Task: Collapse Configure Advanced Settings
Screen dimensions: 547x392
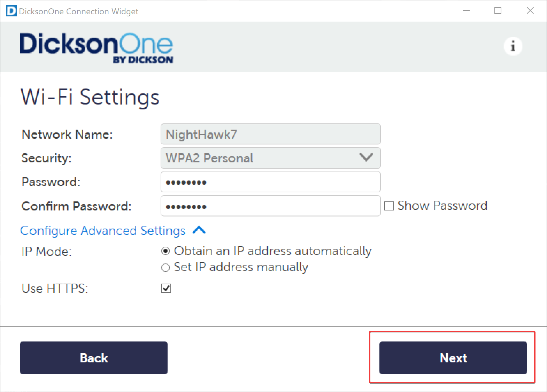Action: tap(199, 230)
